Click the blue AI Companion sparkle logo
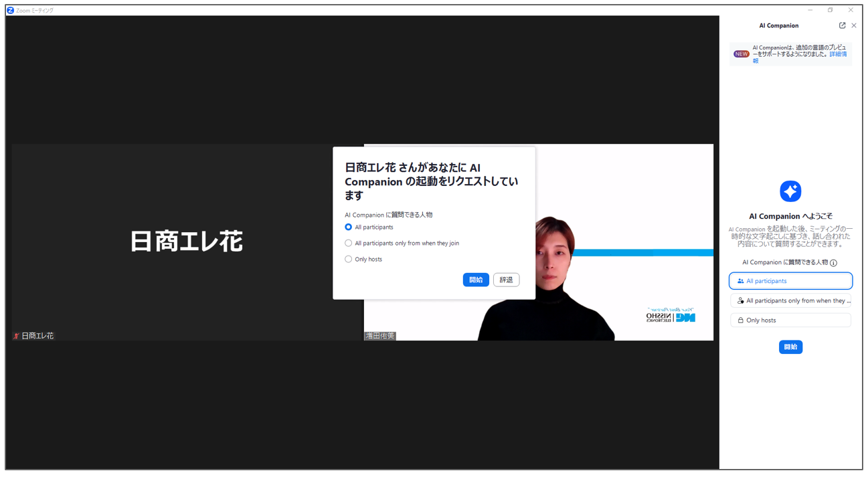 (x=790, y=191)
